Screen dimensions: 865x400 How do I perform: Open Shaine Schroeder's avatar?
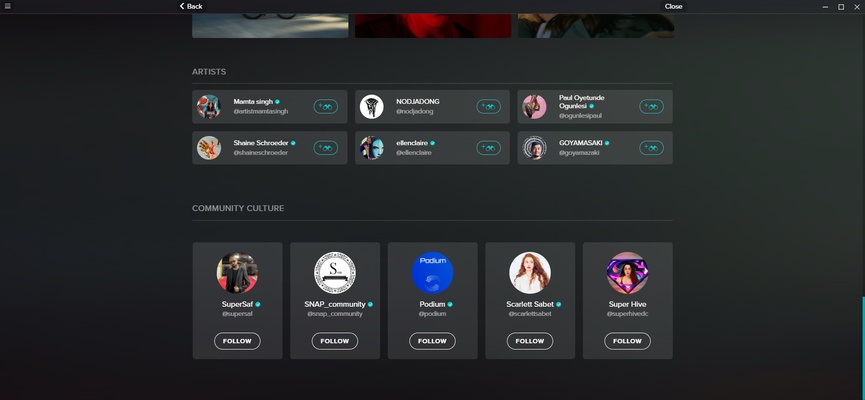(209, 148)
